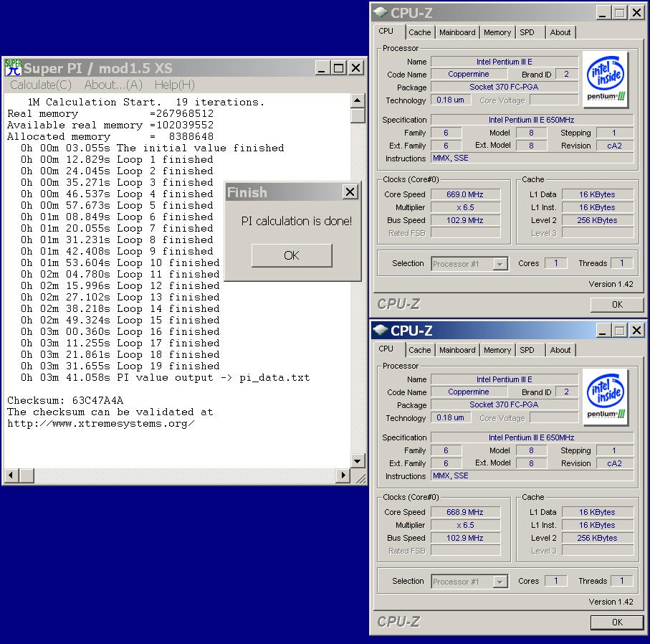650x644 pixels.
Task: Open the Calculate(C) menu in Super PI
Action: 41,85
